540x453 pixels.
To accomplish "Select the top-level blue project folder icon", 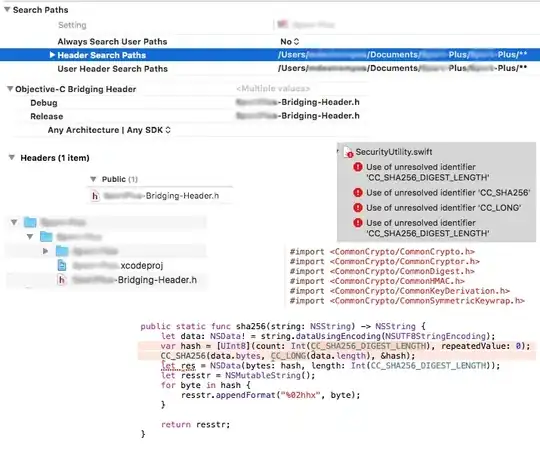I will coord(30,222).
